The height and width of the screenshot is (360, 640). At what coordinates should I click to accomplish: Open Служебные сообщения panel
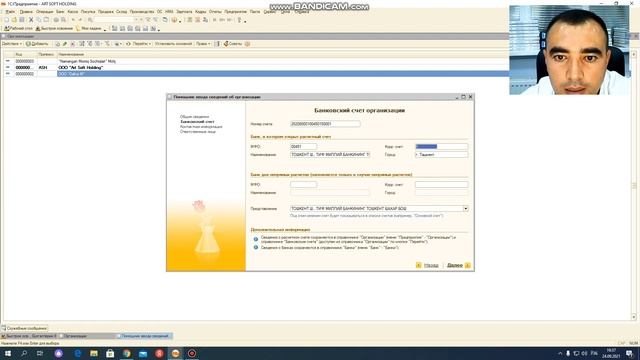pyautogui.click(x=24, y=328)
